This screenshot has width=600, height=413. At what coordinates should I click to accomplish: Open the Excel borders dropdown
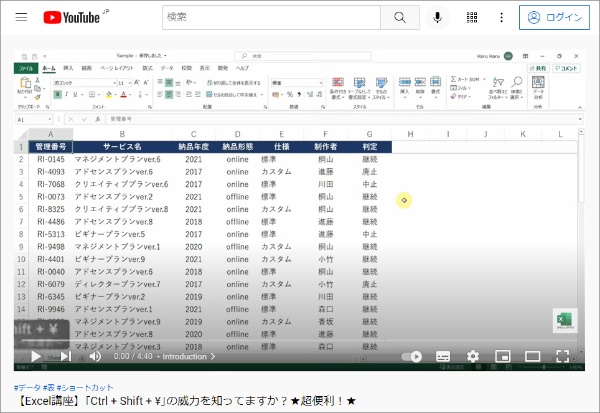point(99,94)
